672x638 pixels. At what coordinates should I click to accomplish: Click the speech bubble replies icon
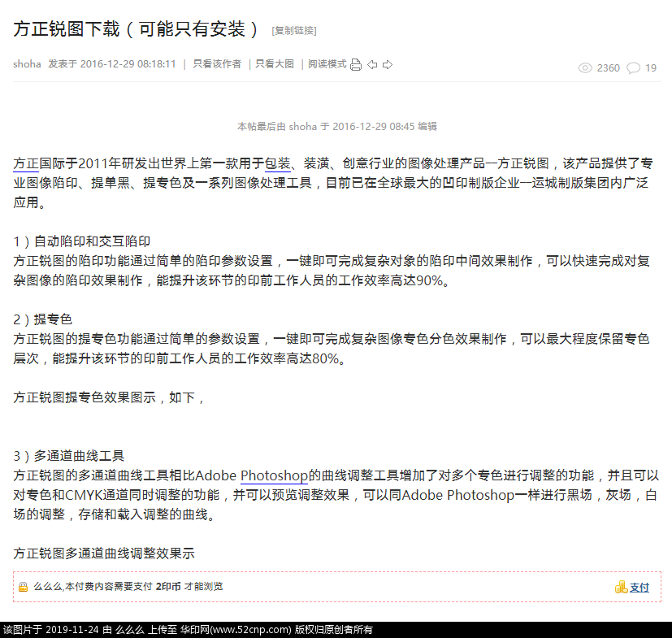pos(634,67)
